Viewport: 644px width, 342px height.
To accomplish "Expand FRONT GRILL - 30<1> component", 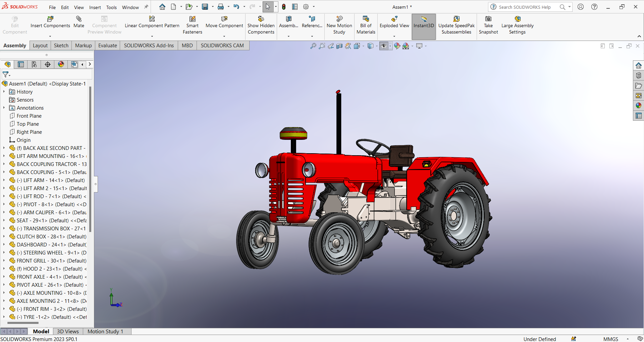I will coord(4,261).
